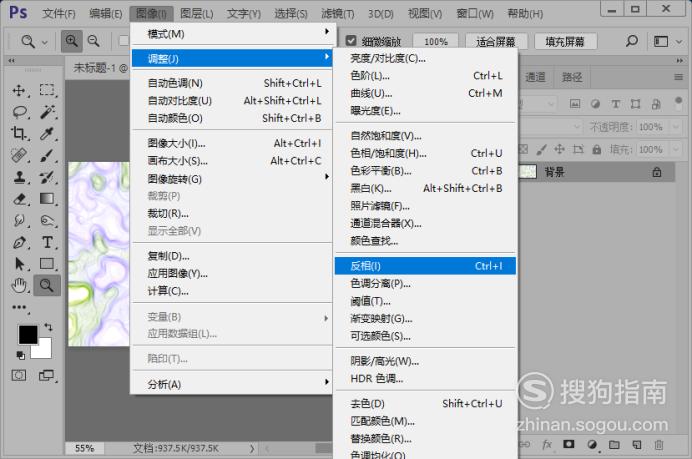Choose Zoom In in options bar

71,41
